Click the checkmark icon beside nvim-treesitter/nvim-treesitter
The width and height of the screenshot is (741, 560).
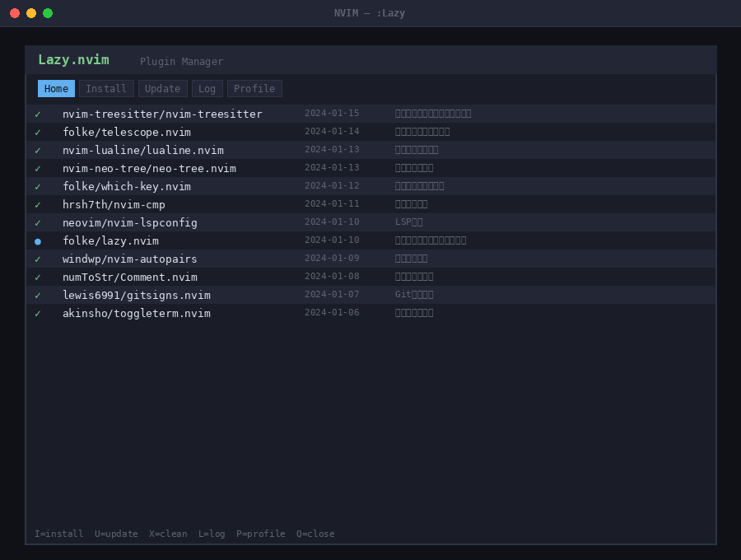[x=38, y=114]
